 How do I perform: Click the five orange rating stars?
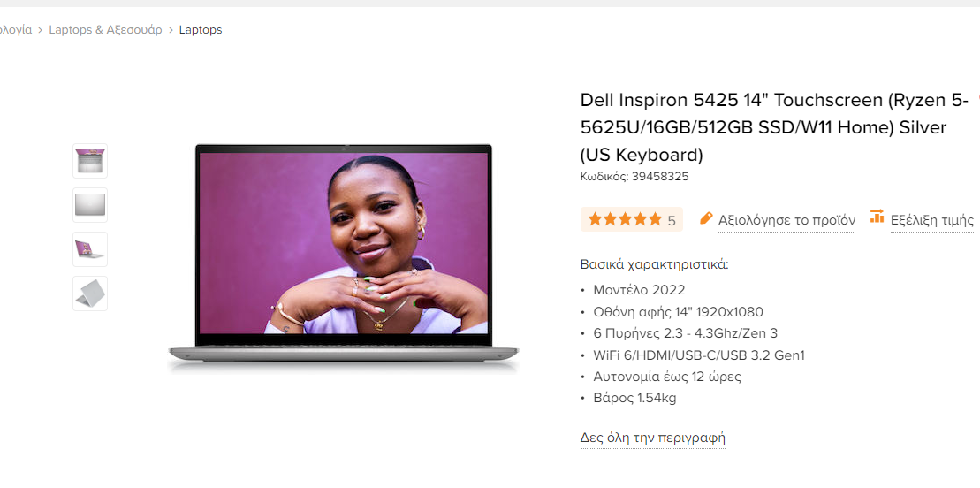point(625,219)
